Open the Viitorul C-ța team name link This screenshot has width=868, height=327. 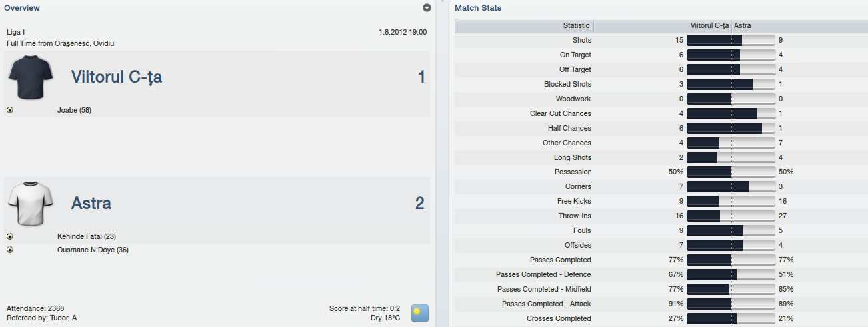point(117,77)
